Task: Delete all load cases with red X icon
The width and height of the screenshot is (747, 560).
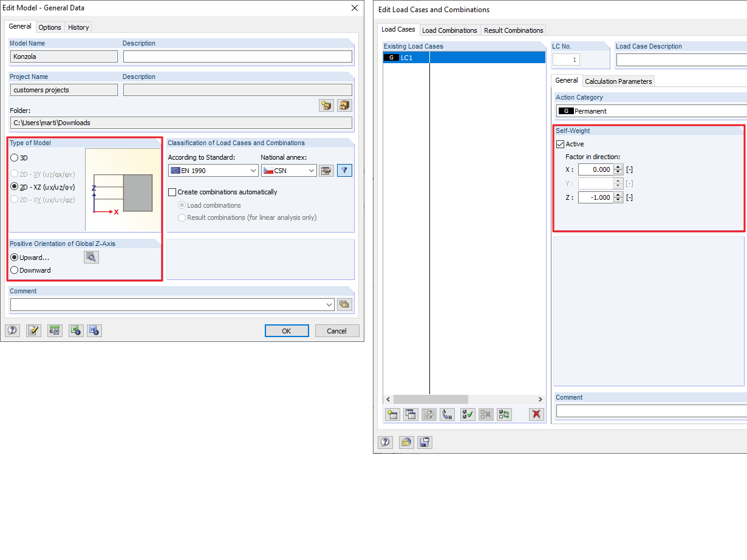Action: pyautogui.click(x=535, y=414)
